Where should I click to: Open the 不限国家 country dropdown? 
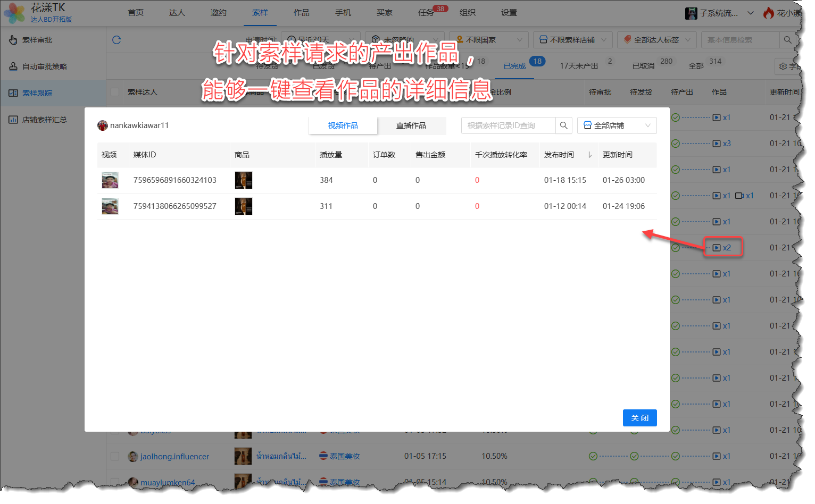tap(489, 40)
